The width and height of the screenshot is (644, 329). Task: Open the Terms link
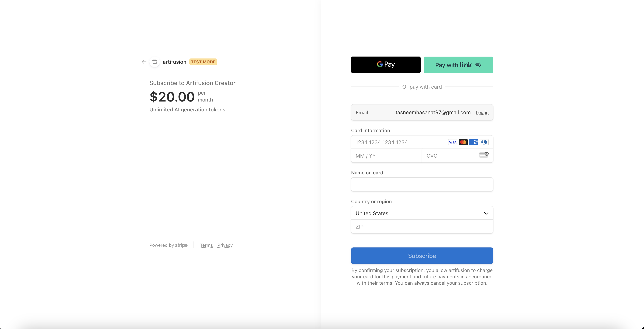206,245
